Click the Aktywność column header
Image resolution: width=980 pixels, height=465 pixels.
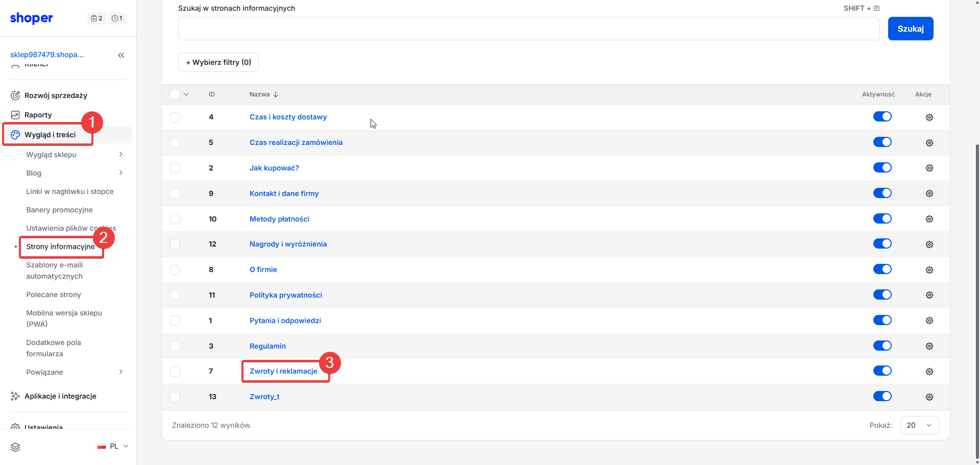tap(878, 94)
